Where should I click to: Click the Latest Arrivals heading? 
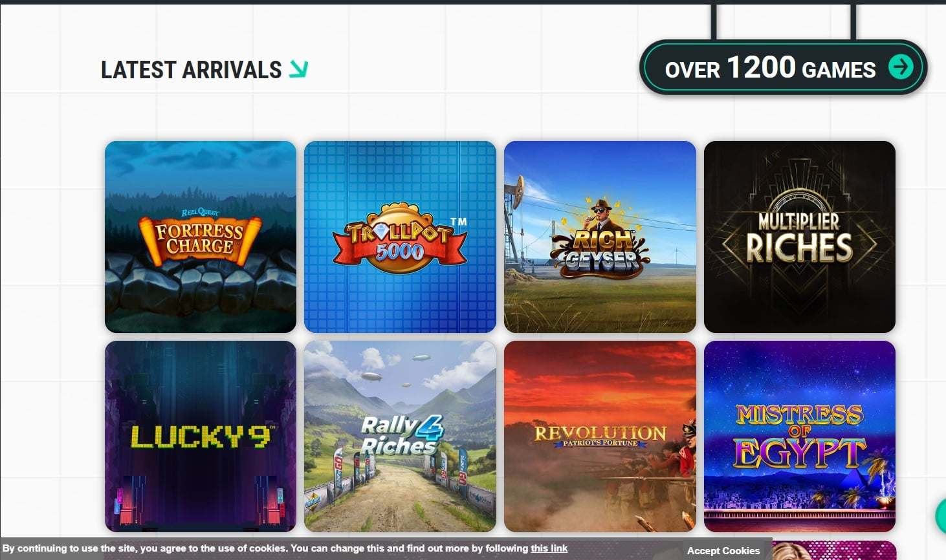click(192, 69)
